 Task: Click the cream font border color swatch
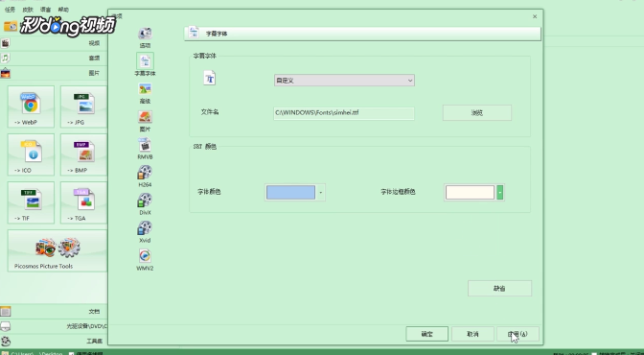(470, 192)
